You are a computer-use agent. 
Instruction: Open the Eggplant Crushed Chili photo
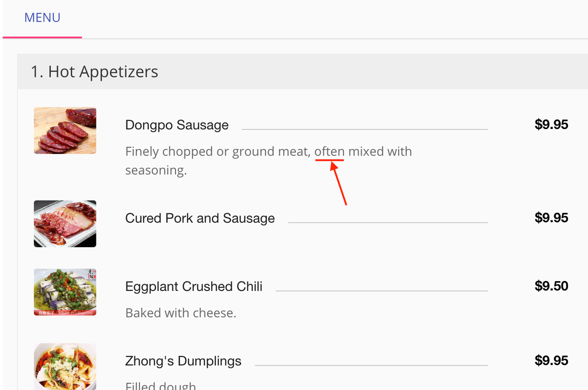(65, 292)
